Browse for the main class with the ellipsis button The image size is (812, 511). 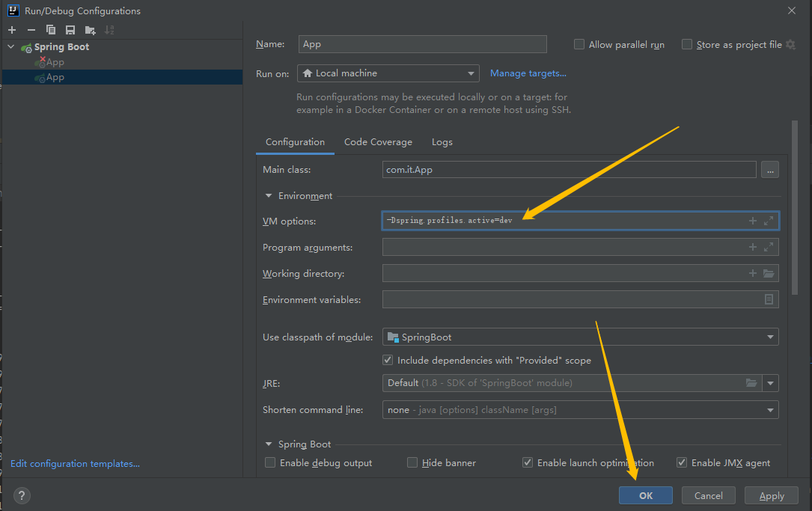tap(770, 170)
